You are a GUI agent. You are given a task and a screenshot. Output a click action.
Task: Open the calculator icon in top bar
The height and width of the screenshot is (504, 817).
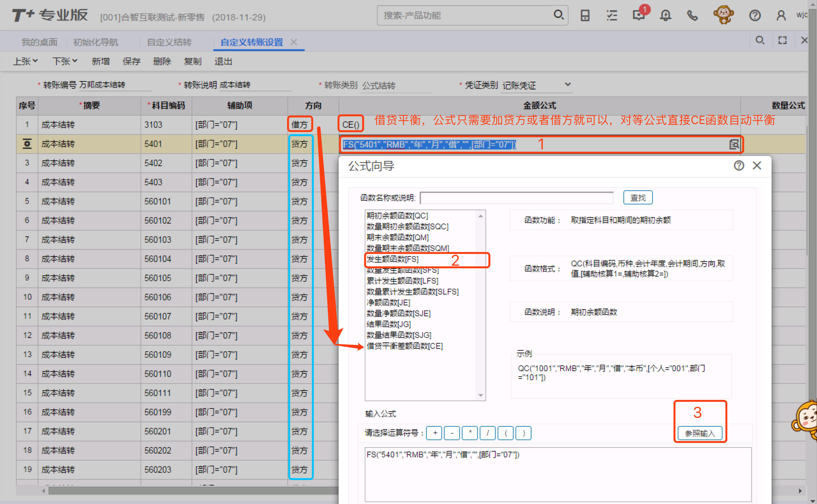[585, 15]
